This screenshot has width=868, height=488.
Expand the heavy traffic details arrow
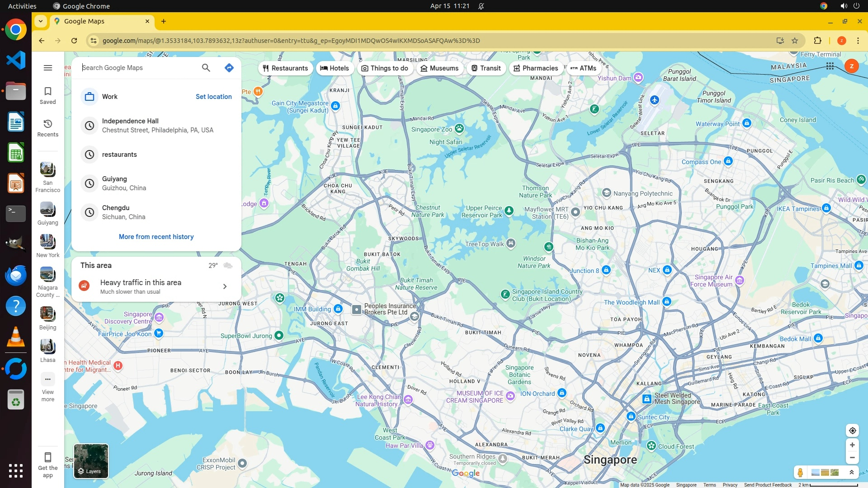(225, 286)
